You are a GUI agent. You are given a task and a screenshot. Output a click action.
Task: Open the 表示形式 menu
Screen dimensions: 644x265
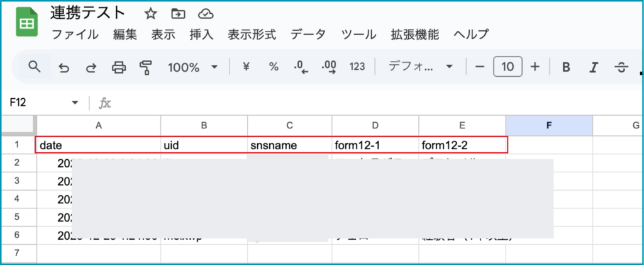click(252, 35)
